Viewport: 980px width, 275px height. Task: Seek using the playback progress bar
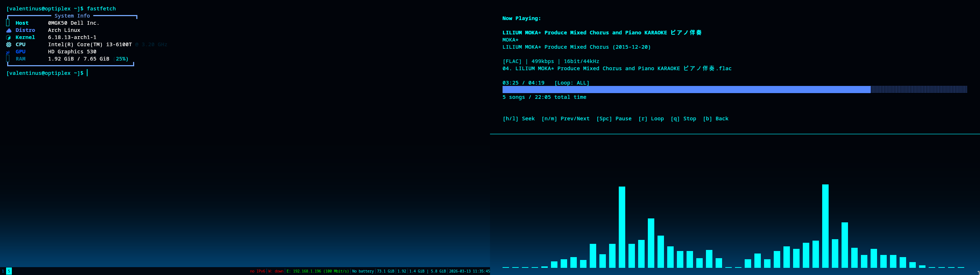735,90
